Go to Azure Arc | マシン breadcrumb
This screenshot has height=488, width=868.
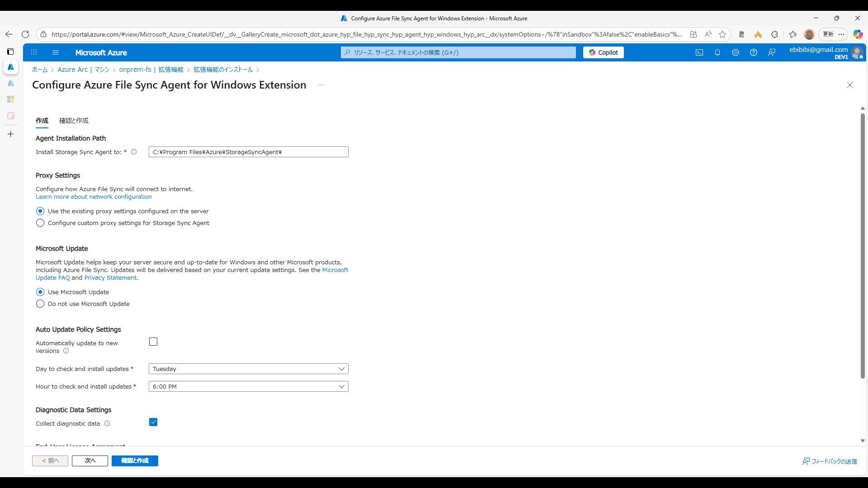(83, 70)
